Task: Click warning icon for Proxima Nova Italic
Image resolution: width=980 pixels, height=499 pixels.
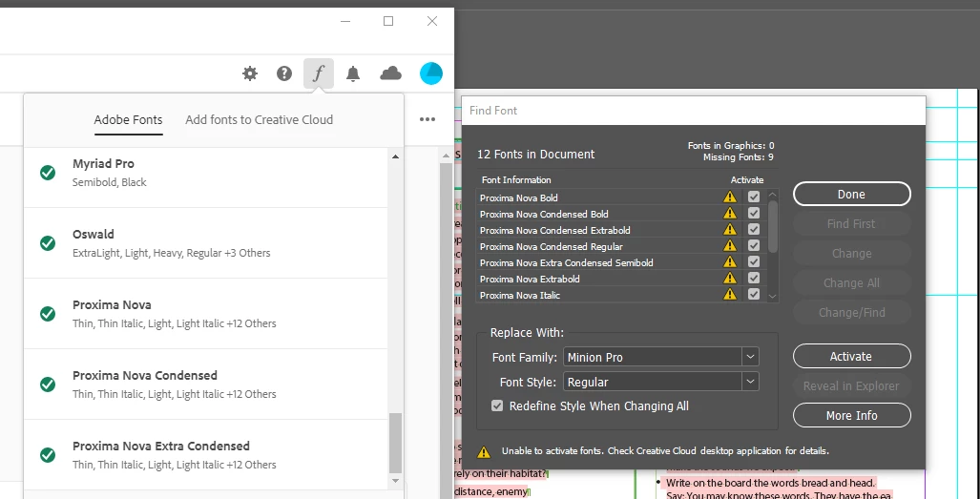Action: (729, 294)
